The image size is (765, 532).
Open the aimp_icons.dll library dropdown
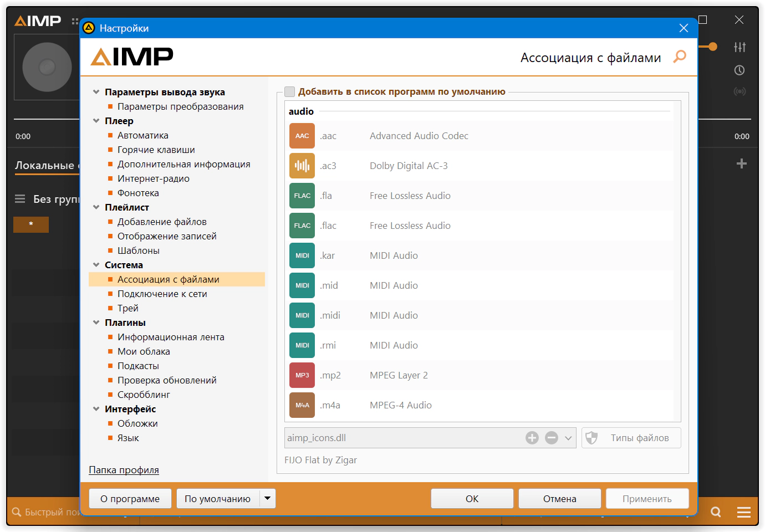coord(568,438)
